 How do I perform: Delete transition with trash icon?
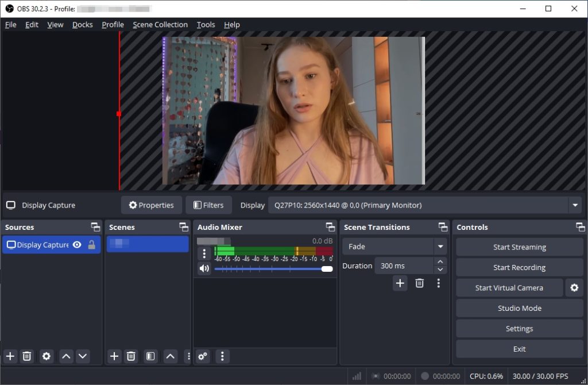(x=419, y=283)
